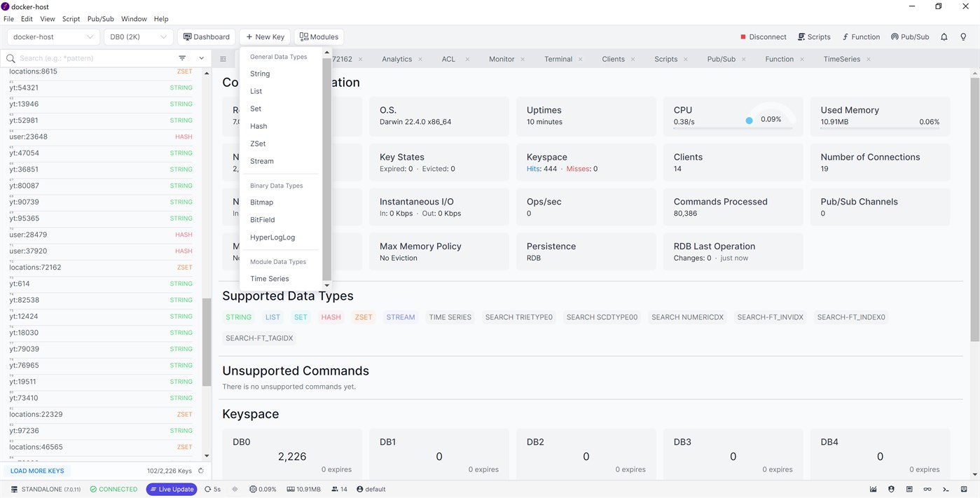Open the notifications bell icon
This screenshot has width=980, height=498.
(944, 37)
